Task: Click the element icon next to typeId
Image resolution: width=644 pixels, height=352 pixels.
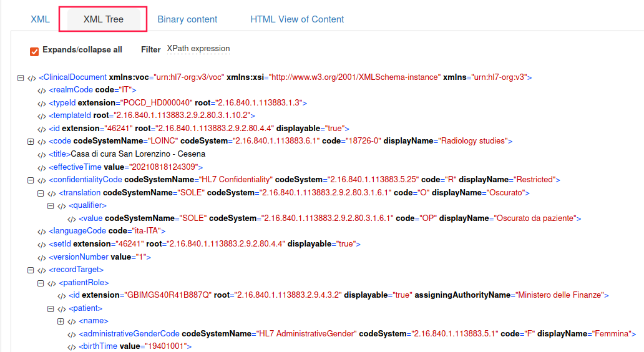Action: point(41,103)
